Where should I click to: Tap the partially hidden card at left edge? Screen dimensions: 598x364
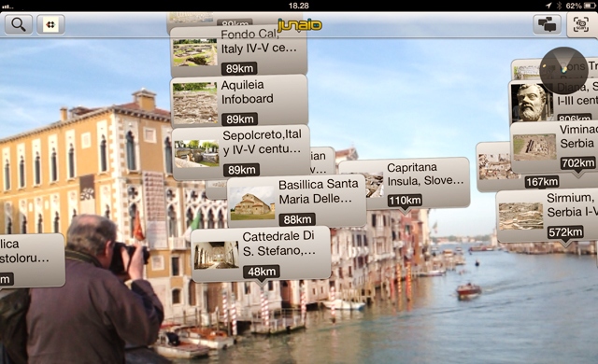click(32, 260)
